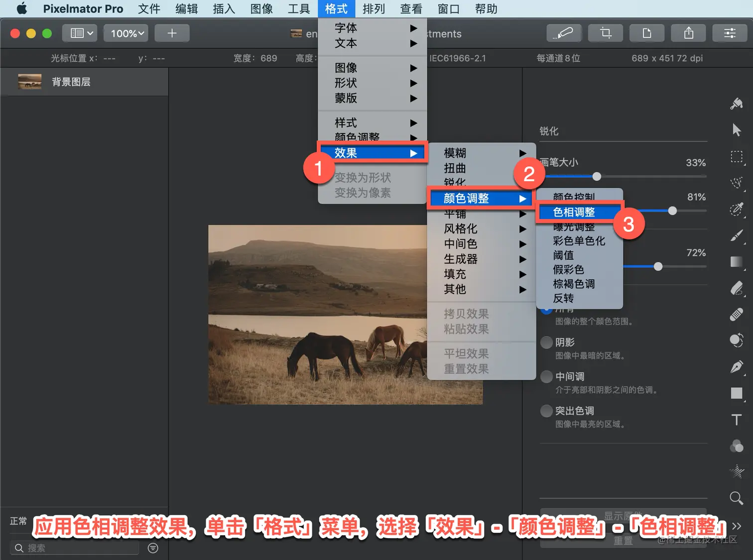Screen dimensions: 753x560
Task: Pick the Repair band-aid tool
Action: (737, 315)
